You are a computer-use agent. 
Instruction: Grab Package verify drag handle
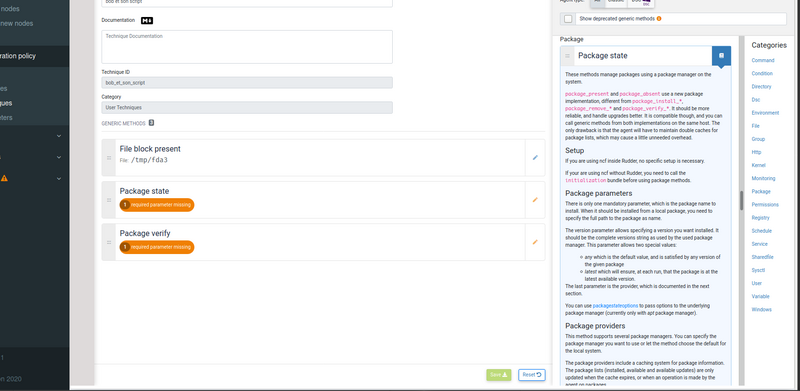[109, 242]
